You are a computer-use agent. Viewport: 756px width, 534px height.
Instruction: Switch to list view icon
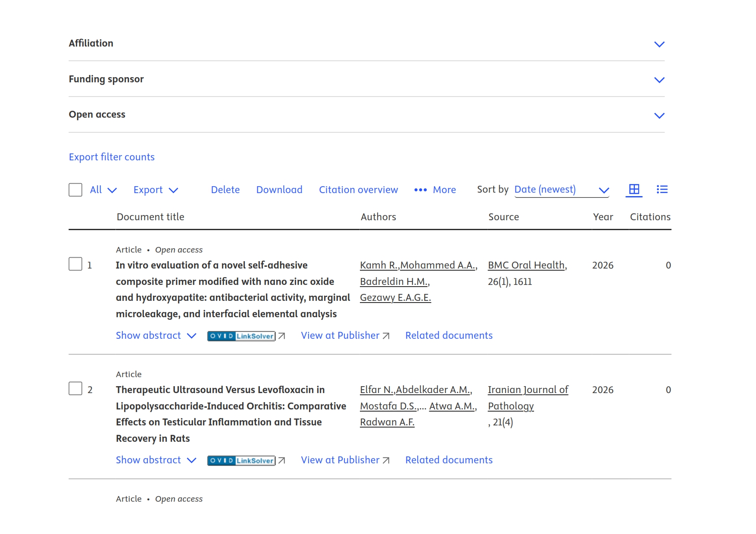click(662, 190)
